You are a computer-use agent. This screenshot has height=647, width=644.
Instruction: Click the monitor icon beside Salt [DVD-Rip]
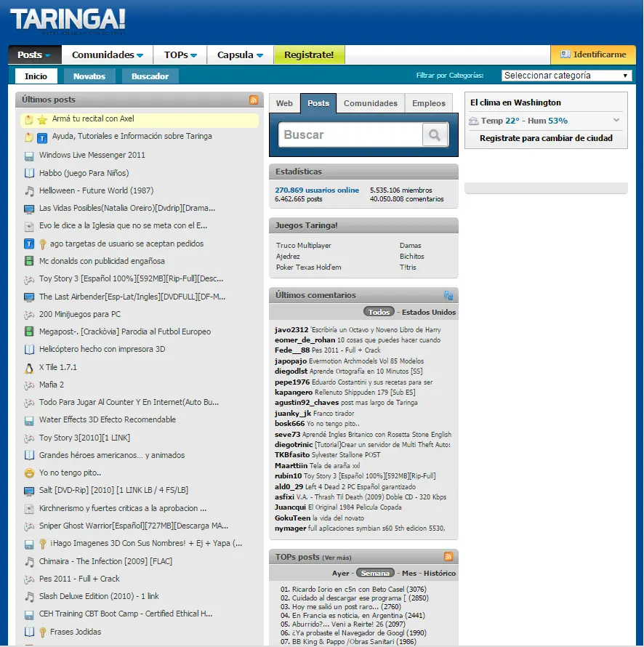29,491
